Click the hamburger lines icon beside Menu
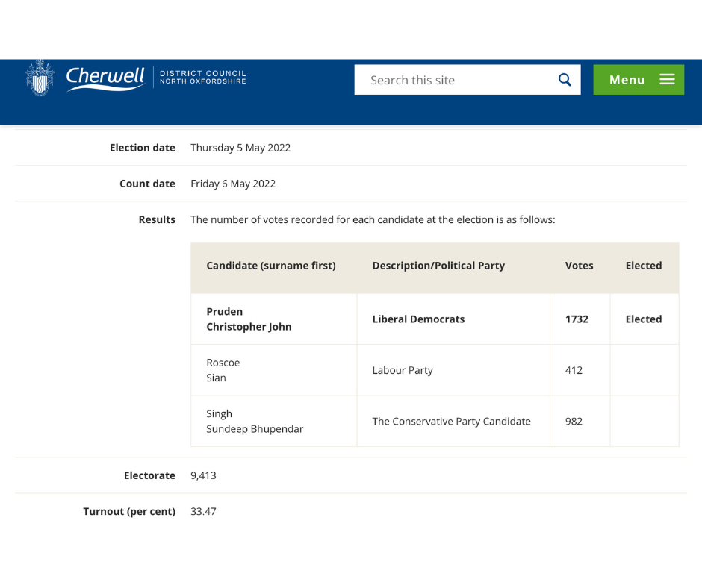This screenshot has height=588, width=702. (x=667, y=80)
